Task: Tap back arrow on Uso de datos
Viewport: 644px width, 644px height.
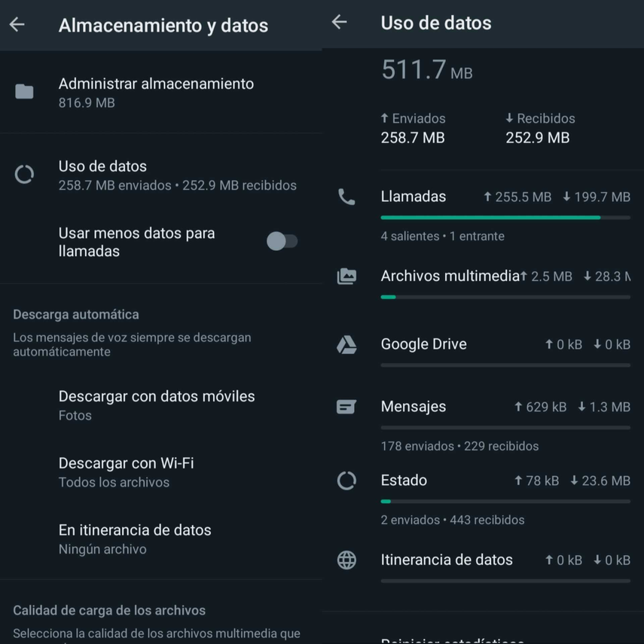Action: tap(340, 23)
